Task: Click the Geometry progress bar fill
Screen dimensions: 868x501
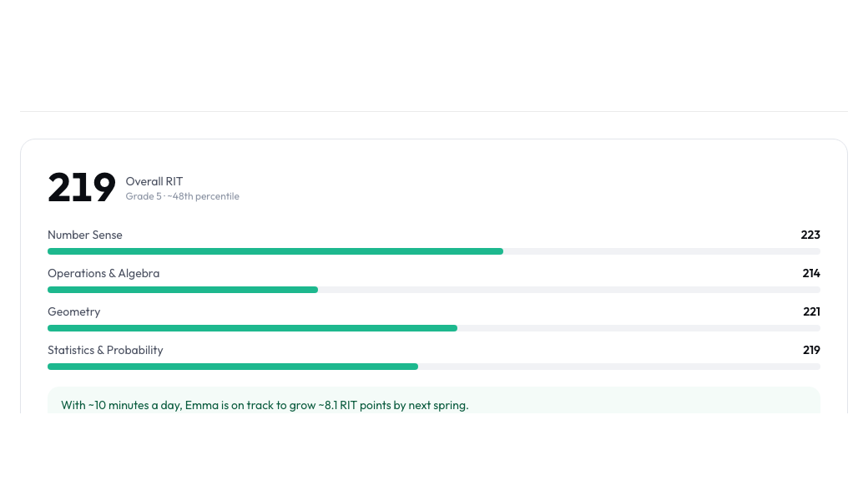Action: 252,328
